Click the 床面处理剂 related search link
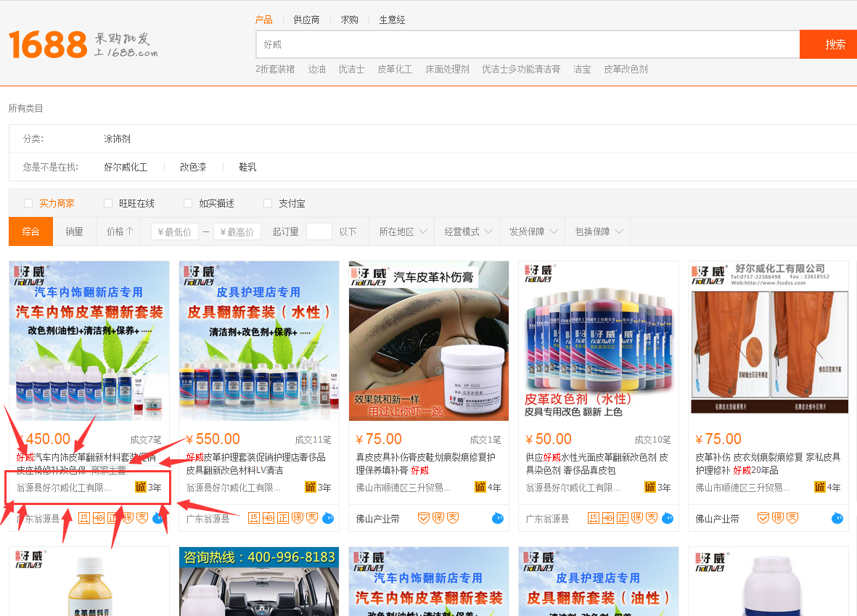This screenshot has height=616, width=857. 447,70
